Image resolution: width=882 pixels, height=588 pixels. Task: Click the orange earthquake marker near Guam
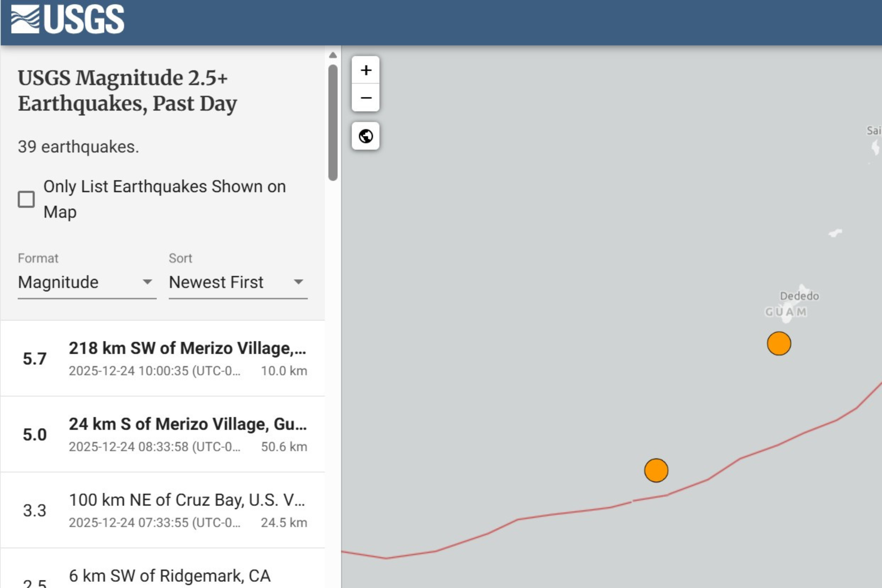[x=779, y=343]
